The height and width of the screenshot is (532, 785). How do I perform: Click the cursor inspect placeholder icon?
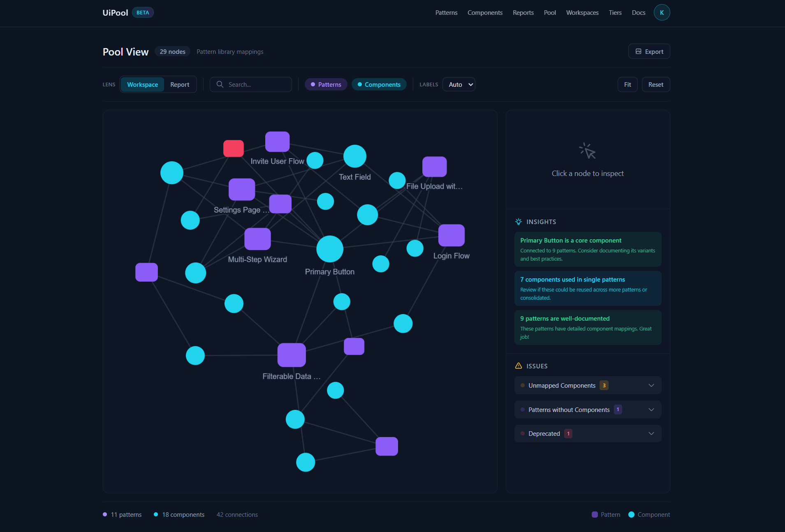pyautogui.click(x=588, y=151)
